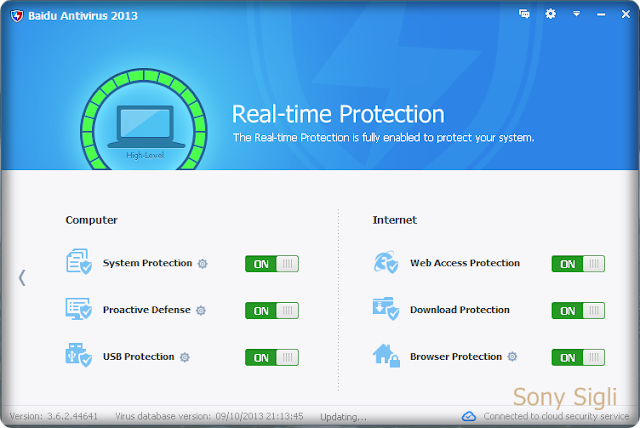Click the Internet section heading

[x=395, y=220]
